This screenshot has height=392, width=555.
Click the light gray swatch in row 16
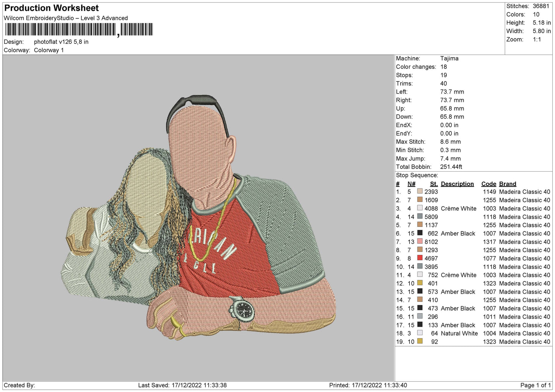[x=420, y=316]
